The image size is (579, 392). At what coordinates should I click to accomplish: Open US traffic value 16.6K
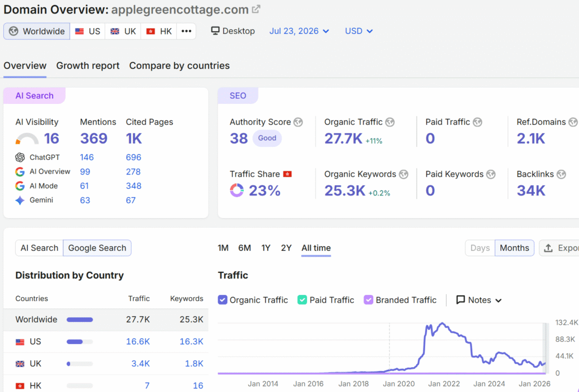click(138, 342)
